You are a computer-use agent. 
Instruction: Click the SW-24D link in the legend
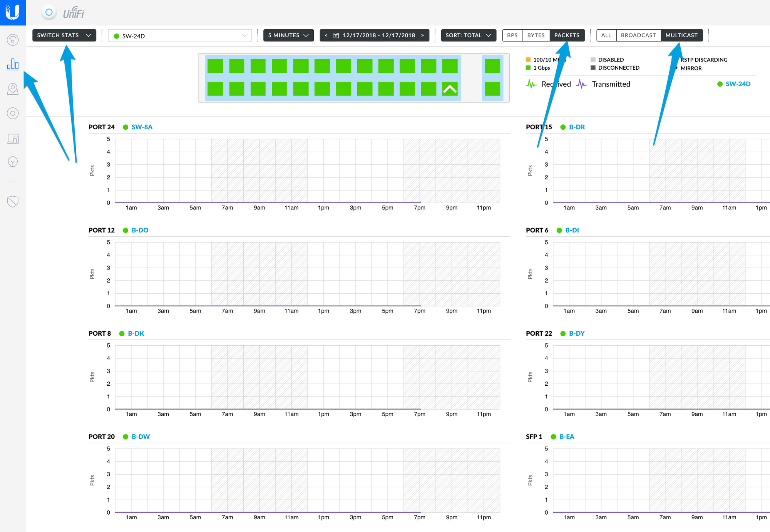738,84
